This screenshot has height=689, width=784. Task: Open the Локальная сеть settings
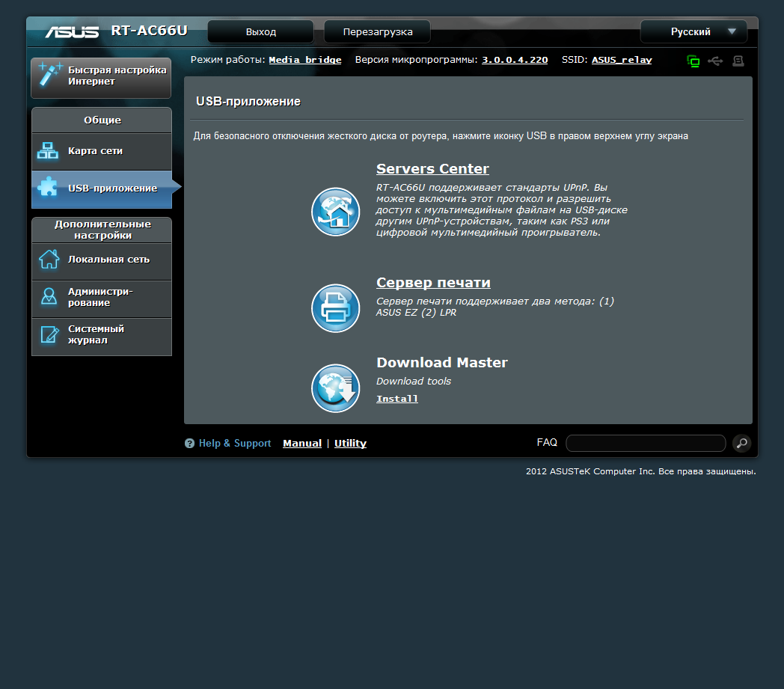click(102, 261)
